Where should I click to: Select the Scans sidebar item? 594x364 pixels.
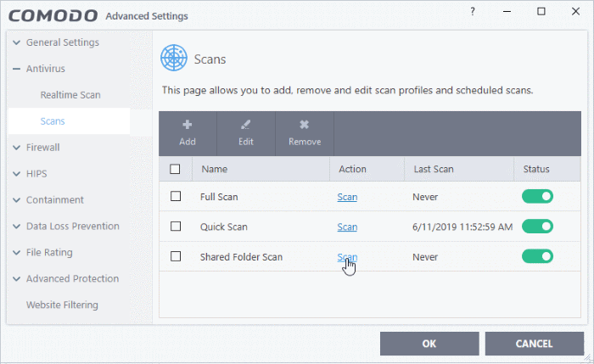(69, 121)
